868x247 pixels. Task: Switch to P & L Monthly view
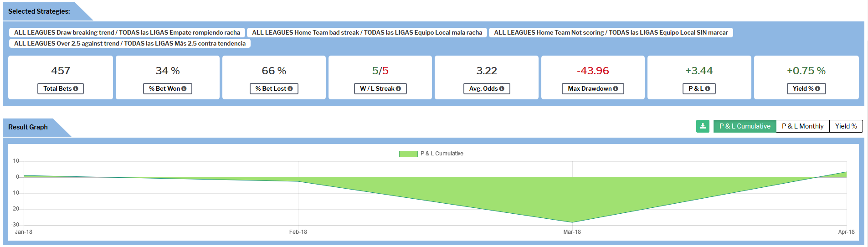point(803,126)
